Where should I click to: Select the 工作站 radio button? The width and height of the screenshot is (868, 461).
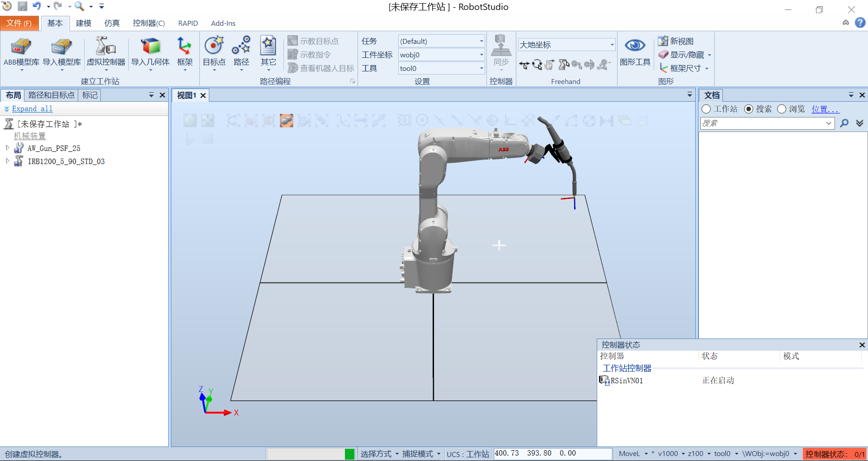[706, 109]
